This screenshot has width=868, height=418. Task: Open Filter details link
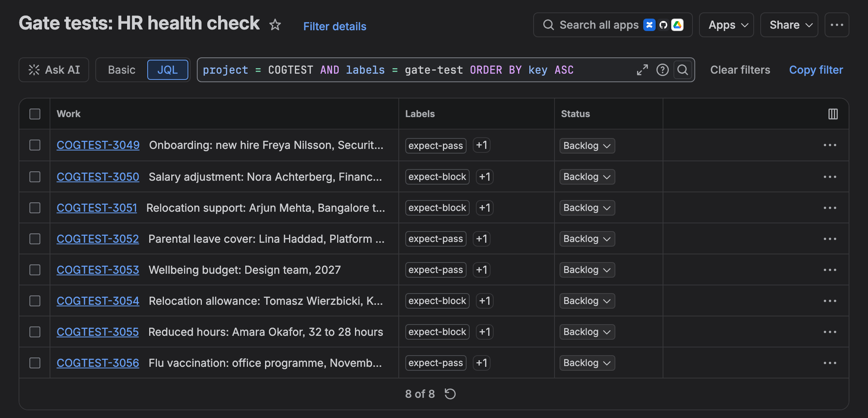click(x=335, y=26)
